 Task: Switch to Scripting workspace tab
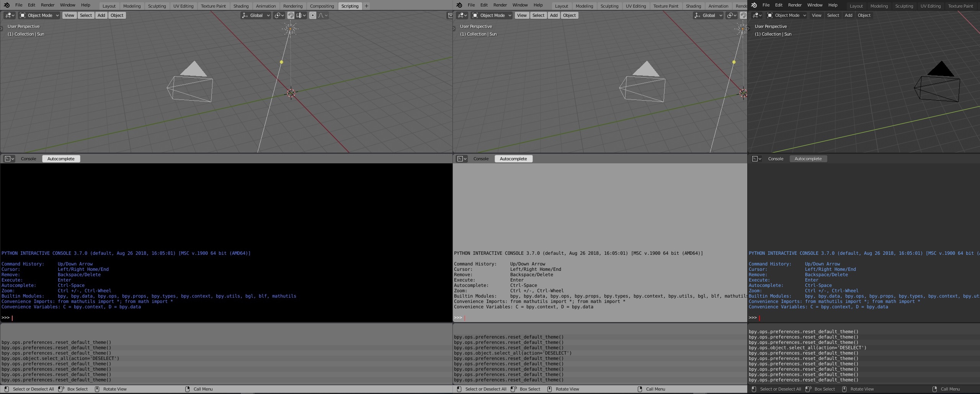350,6
